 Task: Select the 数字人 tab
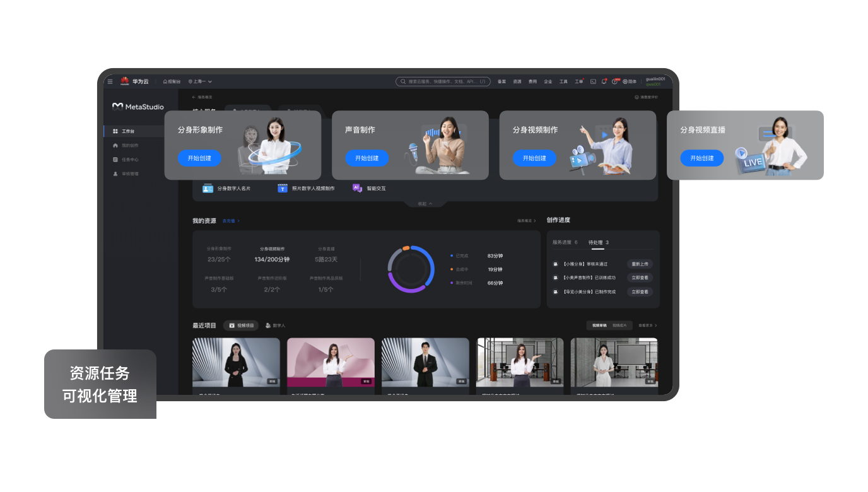276,325
